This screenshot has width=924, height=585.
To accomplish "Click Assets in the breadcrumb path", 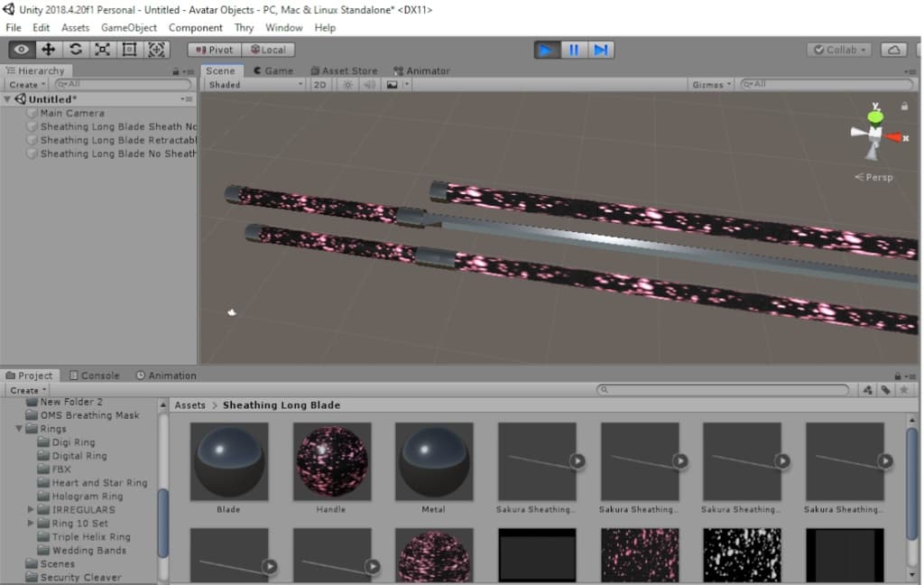I will (189, 405).
